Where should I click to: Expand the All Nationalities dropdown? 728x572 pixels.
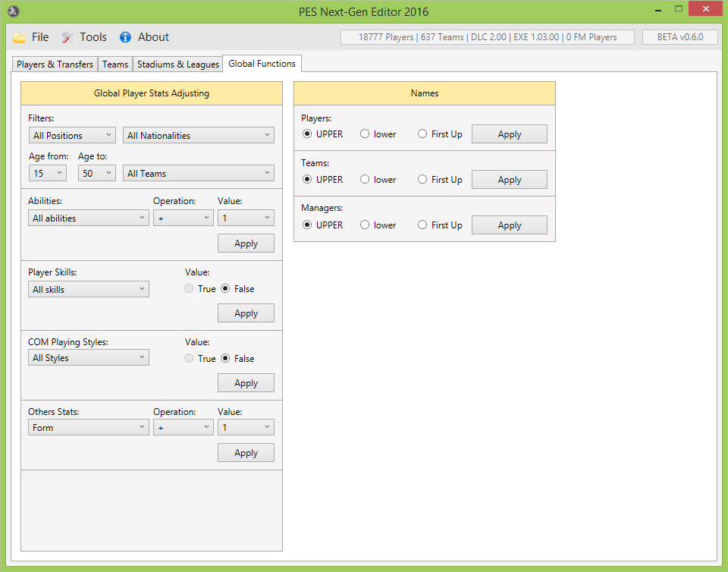198,135
